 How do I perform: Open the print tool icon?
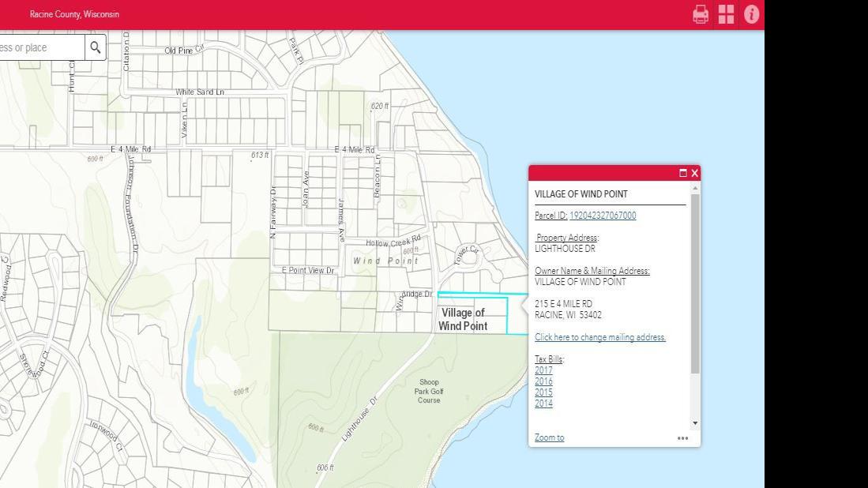tap(701, 14)
